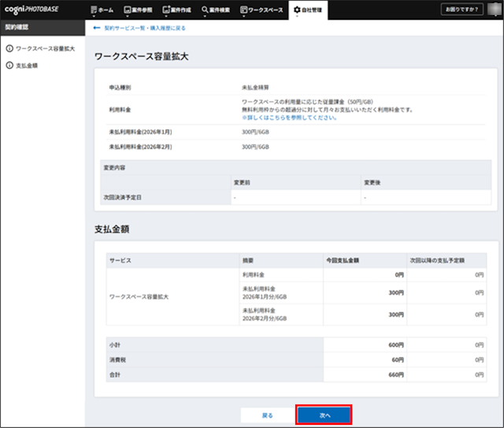This screenshot has height=428, width=504.
Task: Click info icon beside sidebar ワークスペース容量拡大
Action: coord(9,49)
